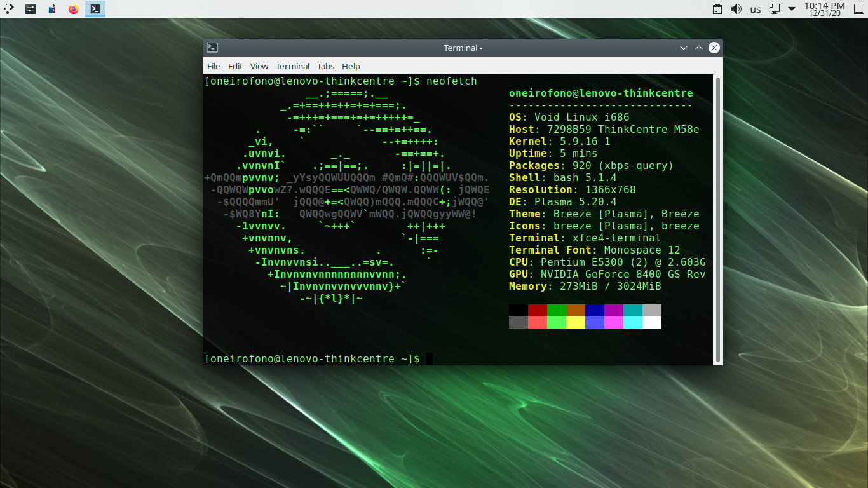Open the clipboard tray icon
The image size is (868, 488).
click(717, 9)
